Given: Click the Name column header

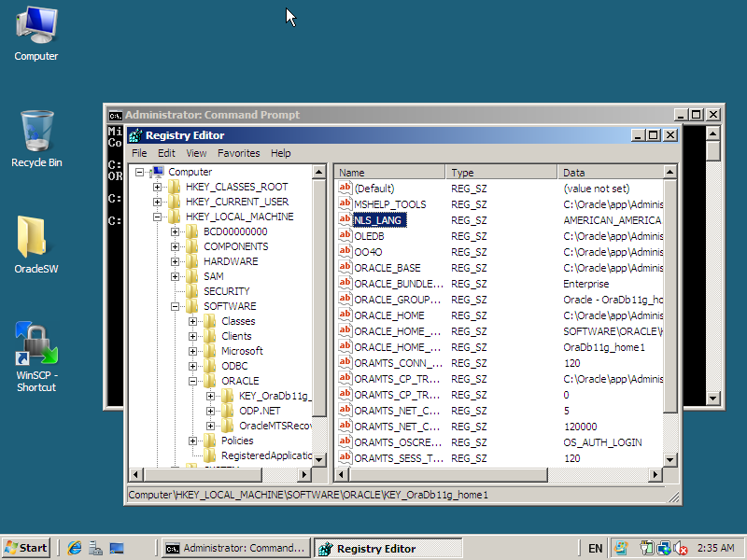Looking at the screenshot, I should [x=389, y=172].
